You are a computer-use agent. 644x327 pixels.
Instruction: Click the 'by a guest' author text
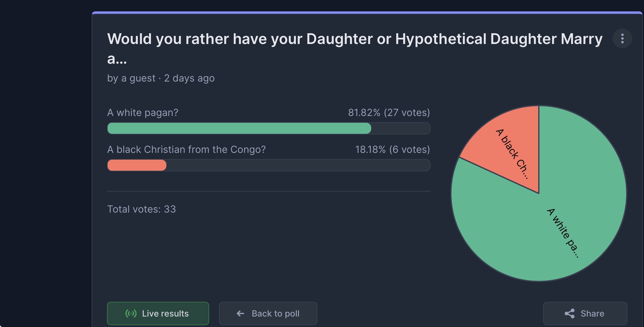[x=131, y=78]
